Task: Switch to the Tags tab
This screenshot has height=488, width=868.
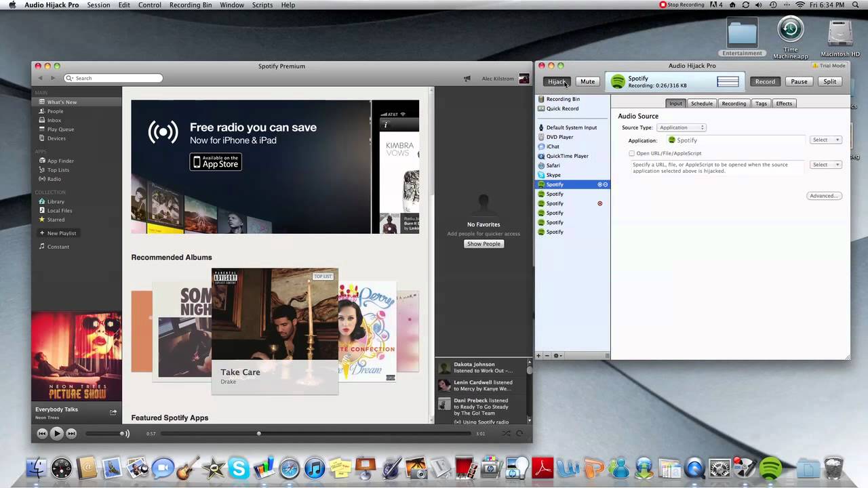Action: (762, 104)
